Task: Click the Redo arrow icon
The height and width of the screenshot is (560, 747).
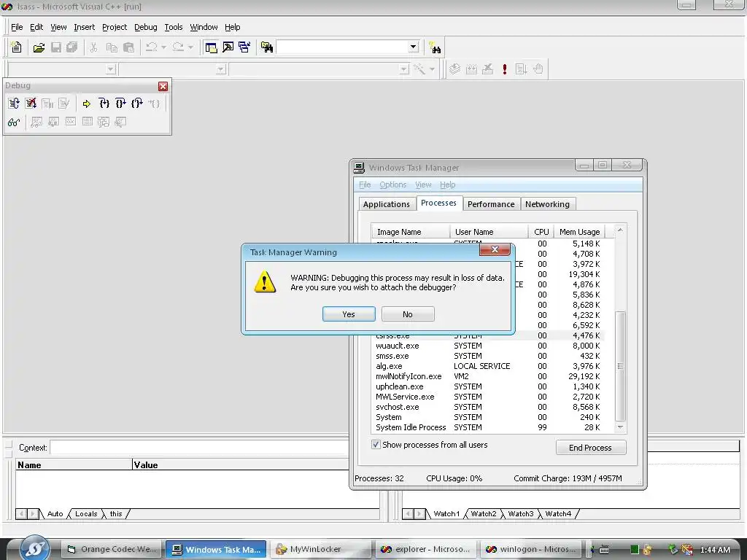Action: (x=178, y=47)
